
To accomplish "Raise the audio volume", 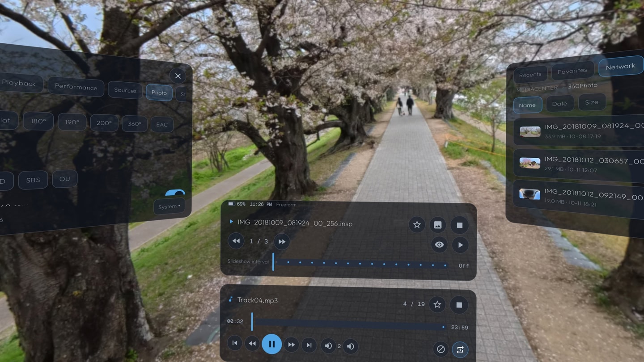I will (x=350, y=346).
